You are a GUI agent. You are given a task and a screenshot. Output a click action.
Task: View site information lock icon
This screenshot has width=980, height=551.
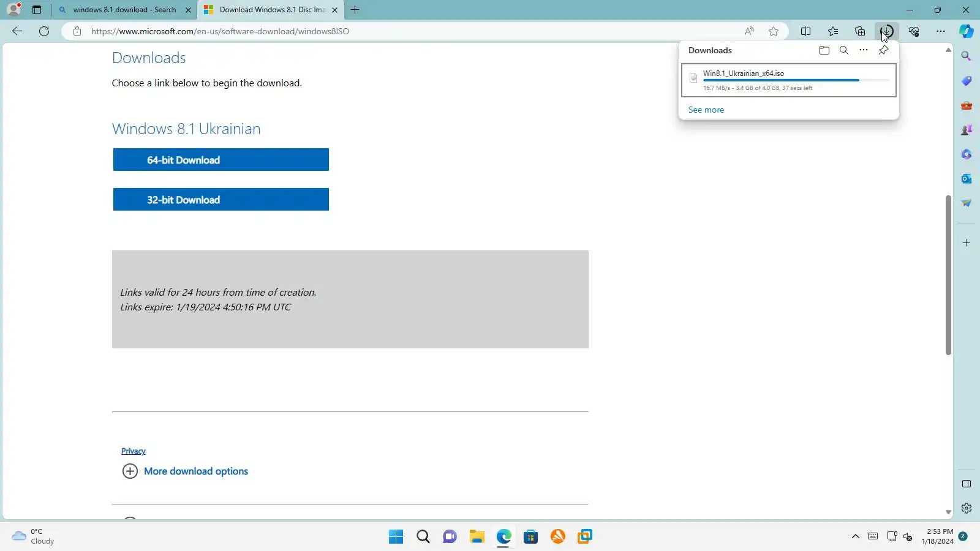point(77,31)
